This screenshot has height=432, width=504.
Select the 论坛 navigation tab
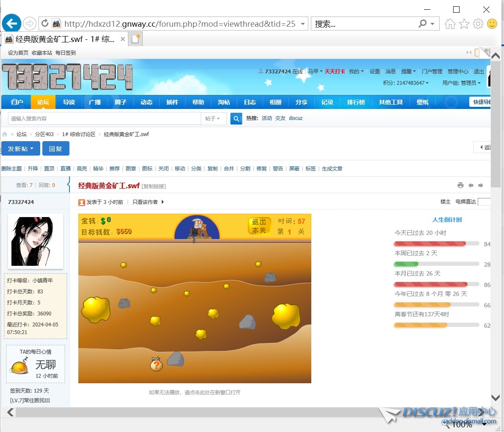43,102
